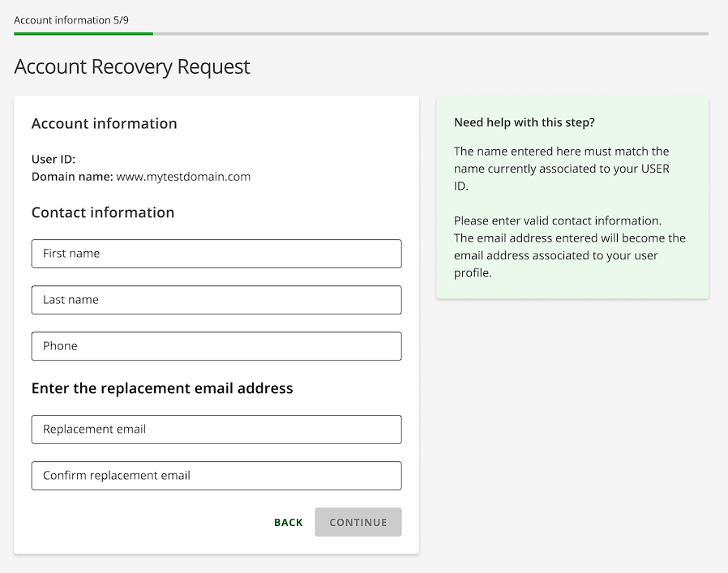
Task: Click the replacement email address heading
Action: [162, 388]
